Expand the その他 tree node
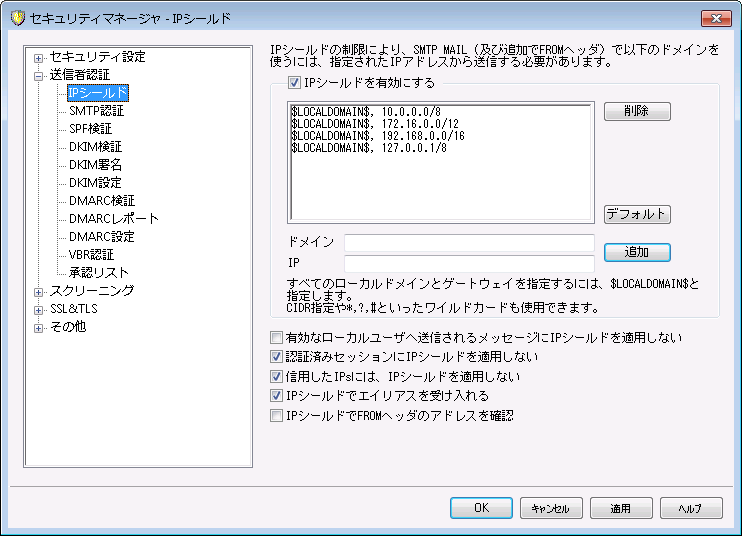 39,327
